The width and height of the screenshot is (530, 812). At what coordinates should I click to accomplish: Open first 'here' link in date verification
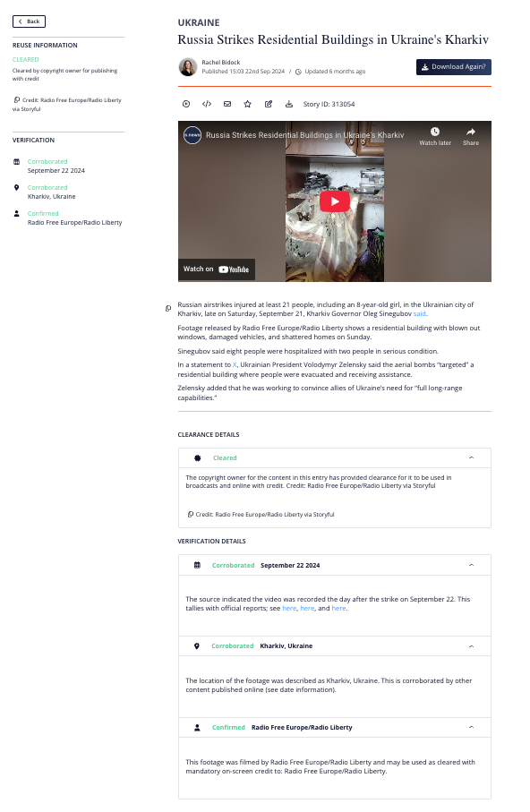pyautogui.click(x=289, y=608)
